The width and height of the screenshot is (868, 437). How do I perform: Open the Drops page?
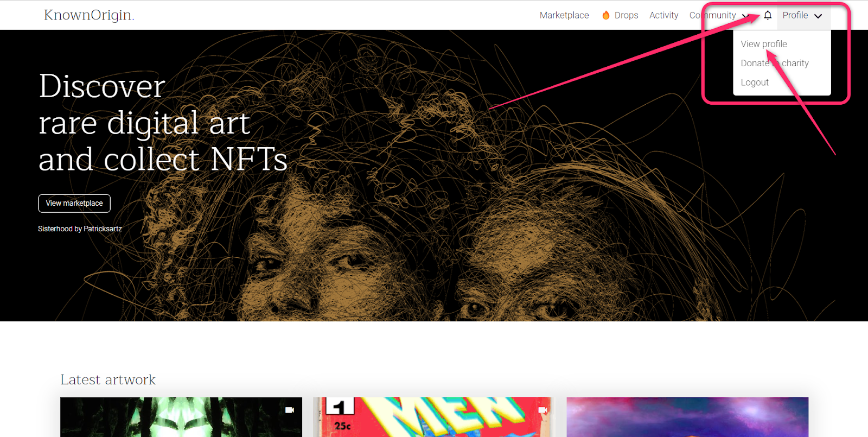point(626,15)
